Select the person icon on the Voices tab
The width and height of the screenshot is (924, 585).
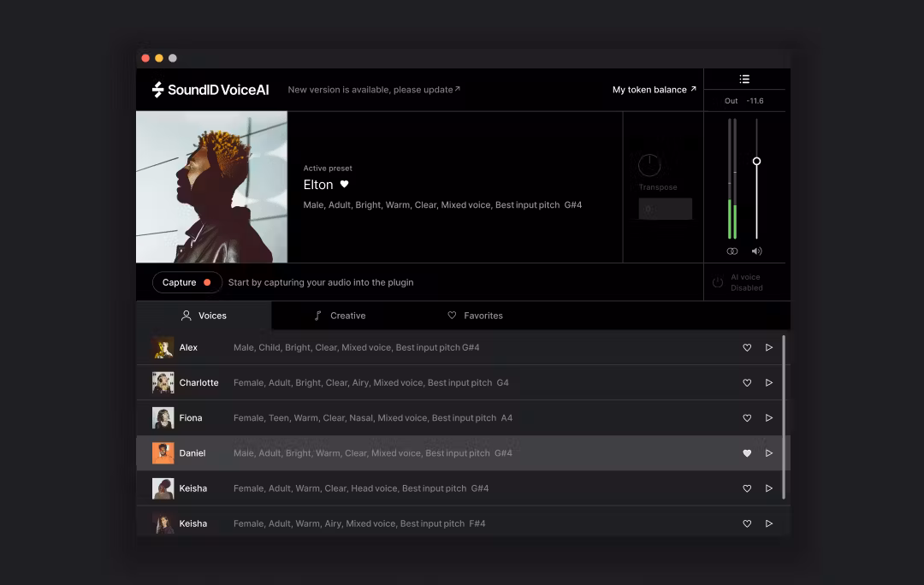point(187,315)
